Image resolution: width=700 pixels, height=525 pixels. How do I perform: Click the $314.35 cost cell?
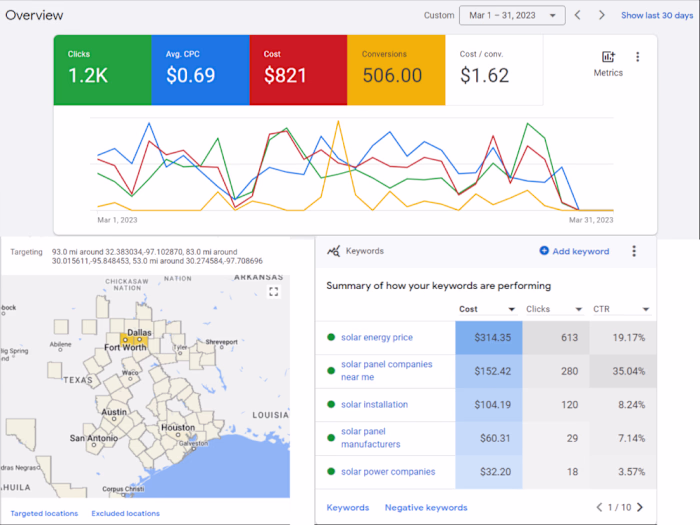pyautogui.click(x=489, y=338)
